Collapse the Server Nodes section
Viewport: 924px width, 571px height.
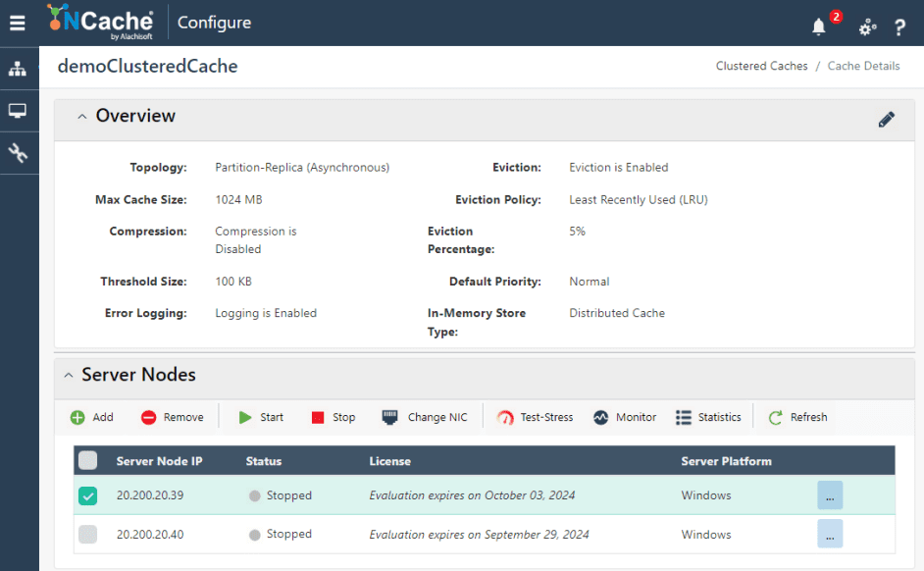[69, 376]
